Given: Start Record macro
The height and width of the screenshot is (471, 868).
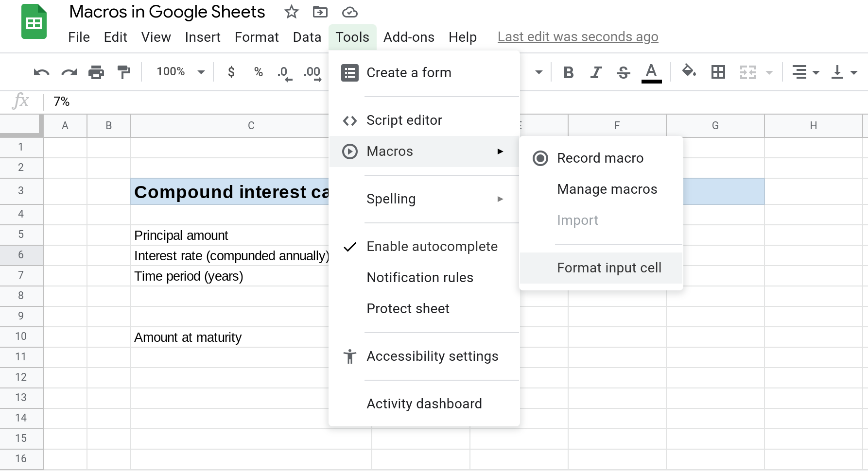Looking at the screenshot, I should tap(601, 158).
